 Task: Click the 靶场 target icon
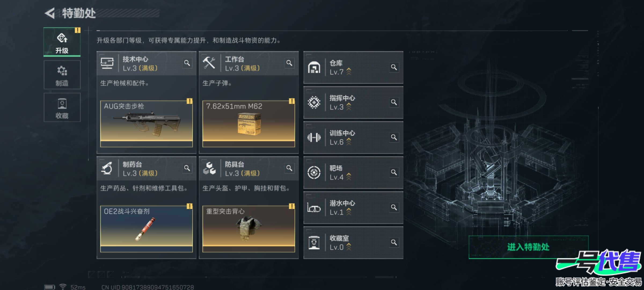point(314,172)
